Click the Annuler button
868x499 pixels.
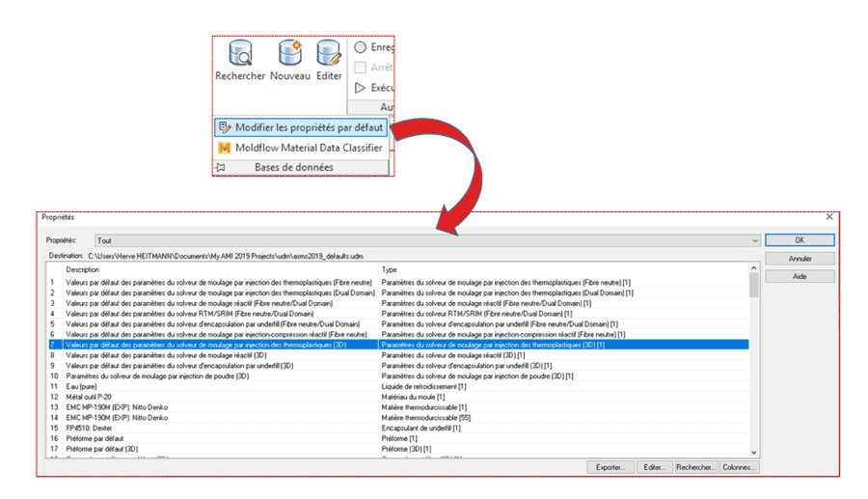pos(800,259)
